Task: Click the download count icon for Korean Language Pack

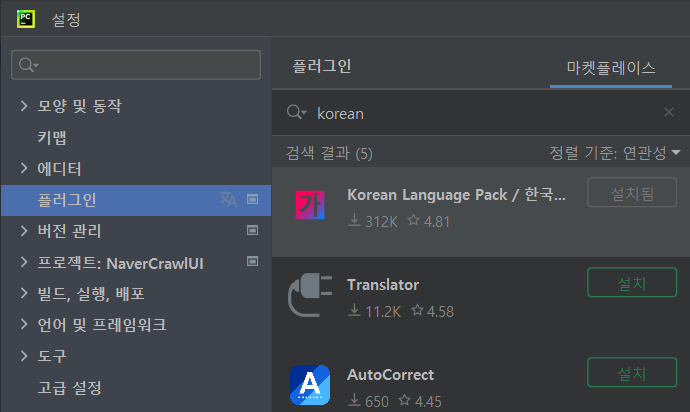Action: 354,220
